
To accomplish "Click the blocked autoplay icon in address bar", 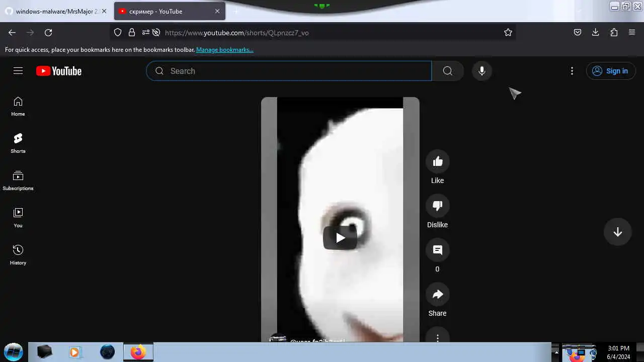I will click(x=156, y=32).
